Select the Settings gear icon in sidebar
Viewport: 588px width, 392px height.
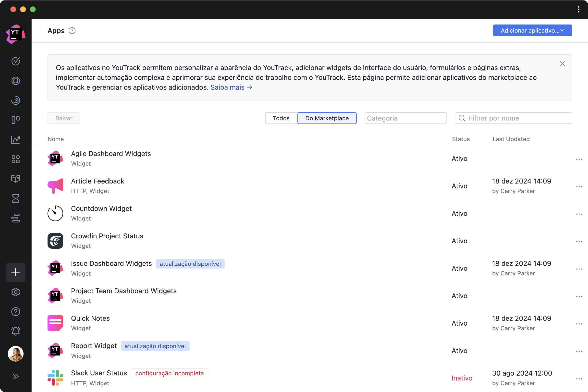click(x=16, y=292)
